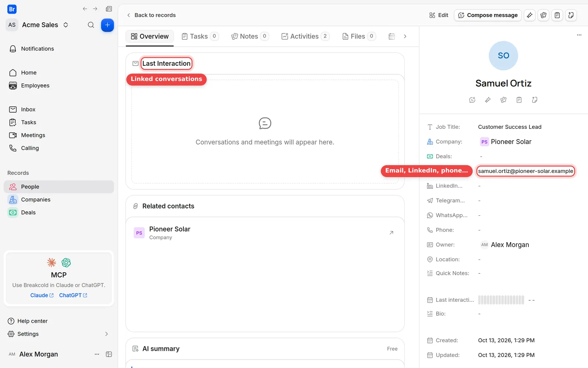Expand the Settings submenu chevron
588x368 pixels.
click(107, 334)
